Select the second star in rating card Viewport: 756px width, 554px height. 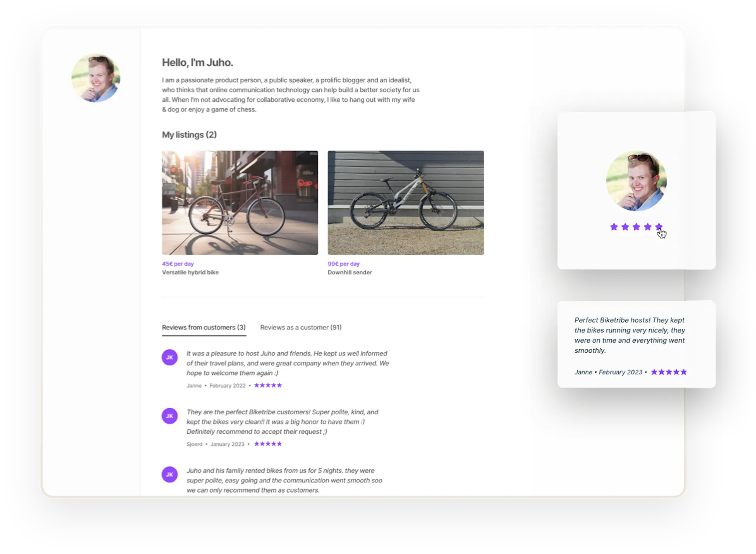pos(625,227)
